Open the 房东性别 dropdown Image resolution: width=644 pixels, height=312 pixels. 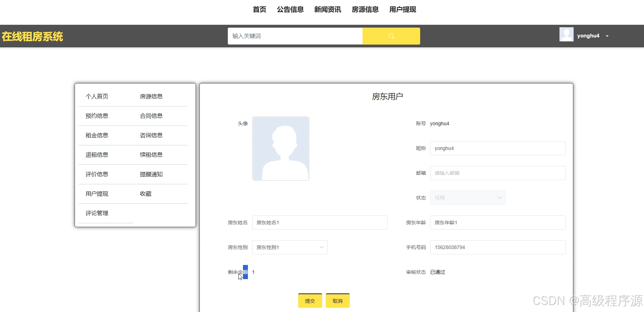pos(290,247)
